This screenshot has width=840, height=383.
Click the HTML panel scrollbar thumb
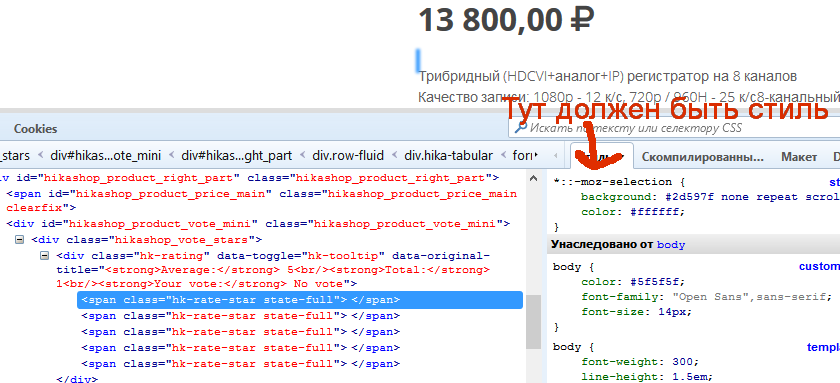[x=534, y=322]
